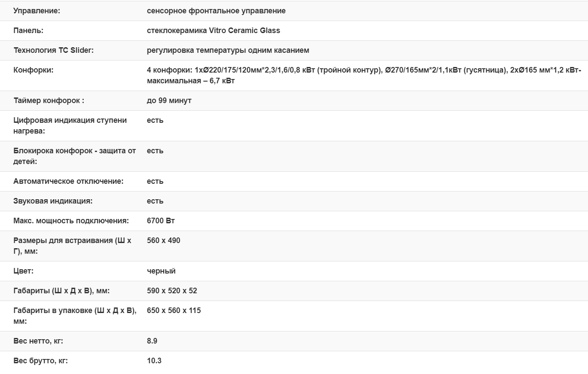Click the "Управление:" row label
This screenshot has height=374, width=588.
pyautogui.click(x=37, y=11)
